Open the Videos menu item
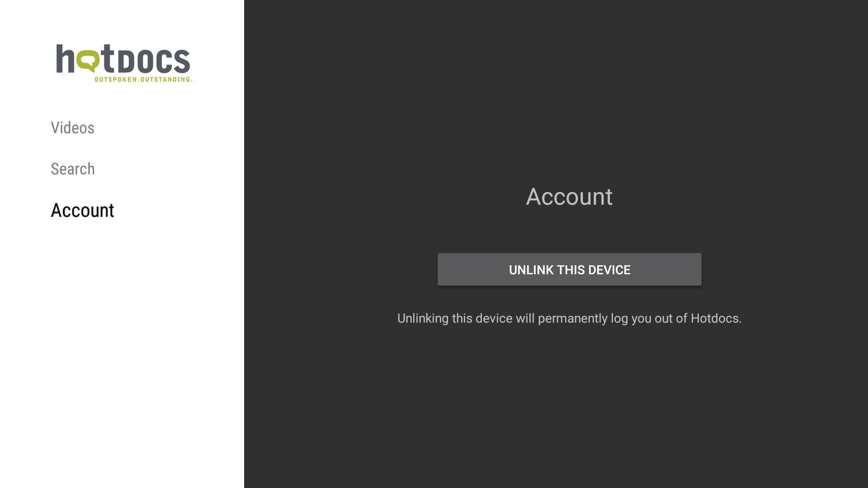 point(72,128)
